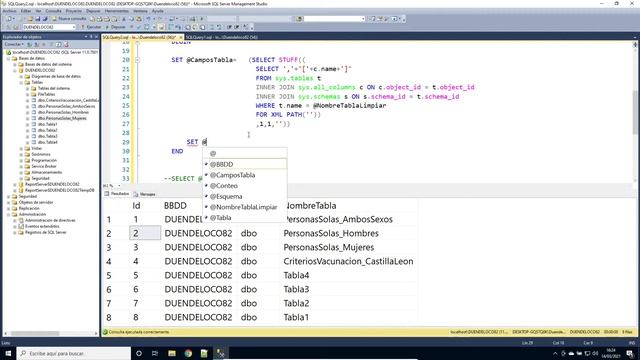
Task: Open the DUENDELOCO82 database dropdown
Action: point(49,27)
